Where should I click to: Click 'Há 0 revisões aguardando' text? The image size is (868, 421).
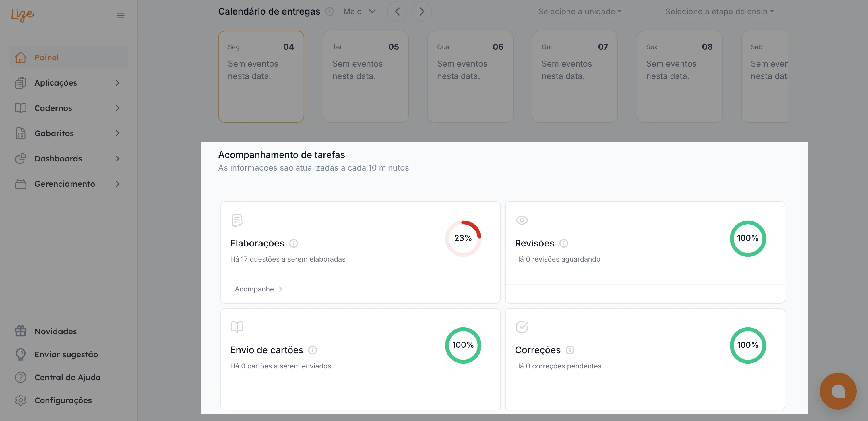click(558, 259)
